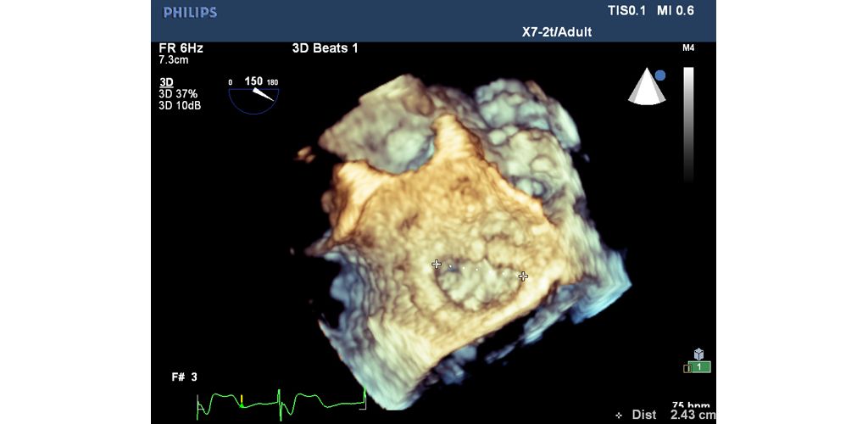
Task: Click the X7-2t/Adult transducer label
Action: pos(557,32)
